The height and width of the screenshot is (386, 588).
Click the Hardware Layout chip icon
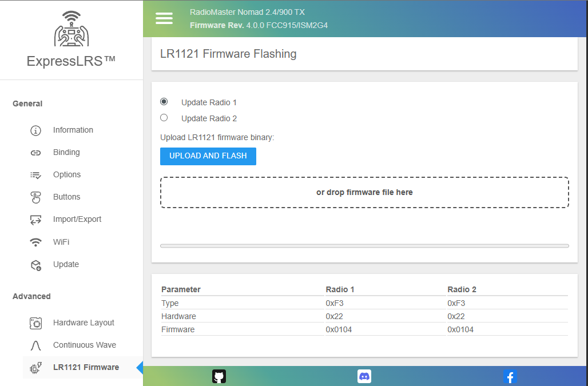pyautogui.click(x=35, y=323)
